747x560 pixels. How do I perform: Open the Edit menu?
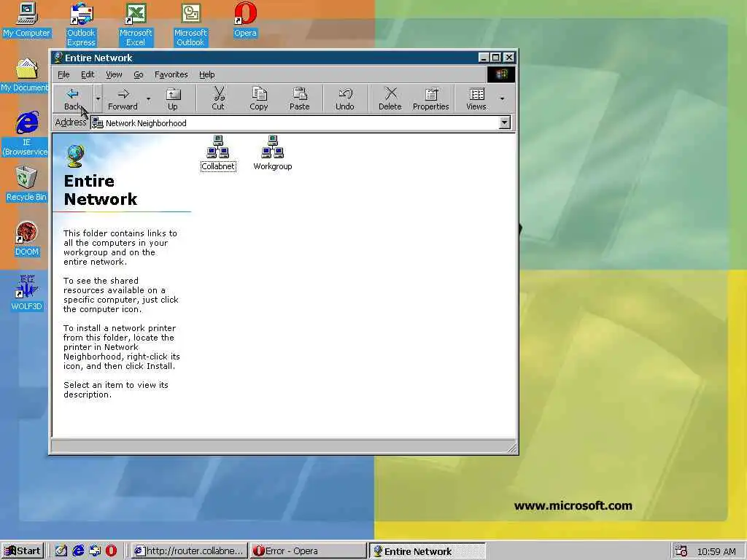(x=88, y=74)
